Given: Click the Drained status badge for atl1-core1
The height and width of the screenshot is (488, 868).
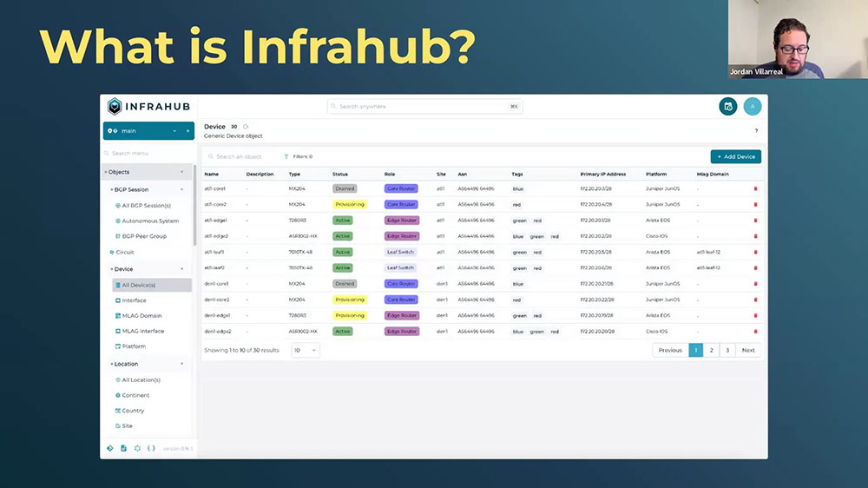Looking at the screenshot, I should pyautogui.click(x=345, y=189).
